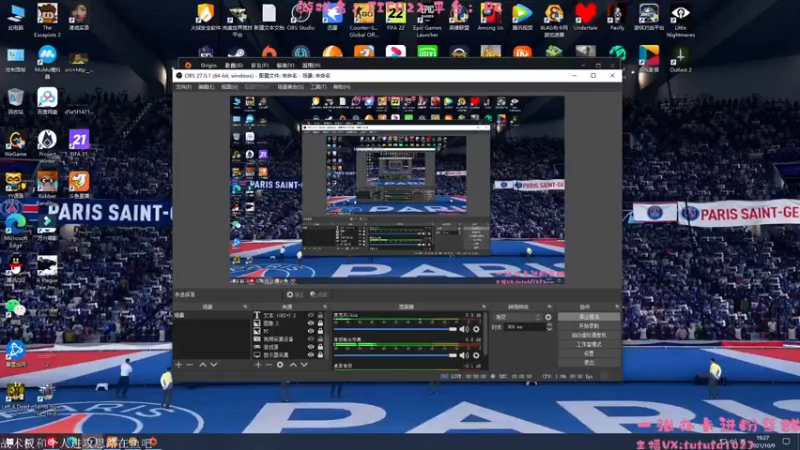Open Counter-Strike Global Offensive desktop icon
This screenshot has height=450, width=800.
pyautogui.click(x=364, y=20)
